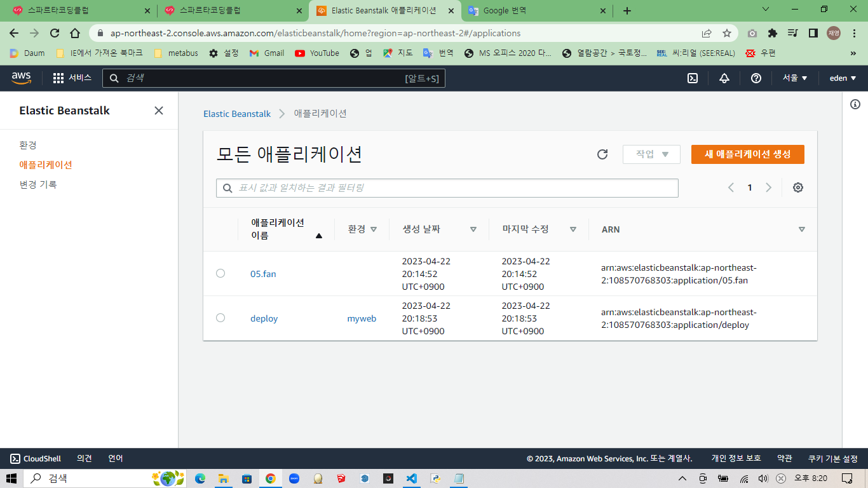This screenshot has height=488, width=868.
Task: Open table preferences gear icon
Action: pos(798,187)
